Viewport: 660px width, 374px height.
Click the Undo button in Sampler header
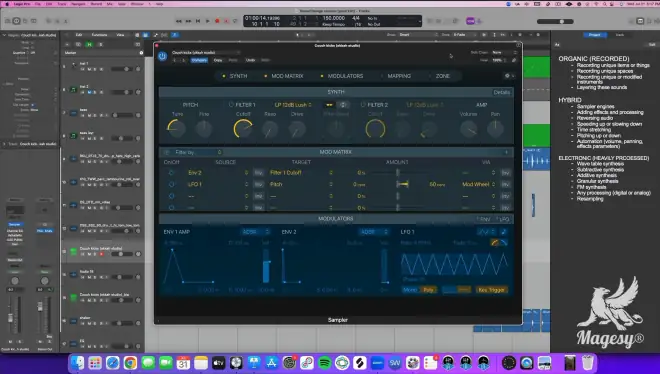click(x=250, y=60)
